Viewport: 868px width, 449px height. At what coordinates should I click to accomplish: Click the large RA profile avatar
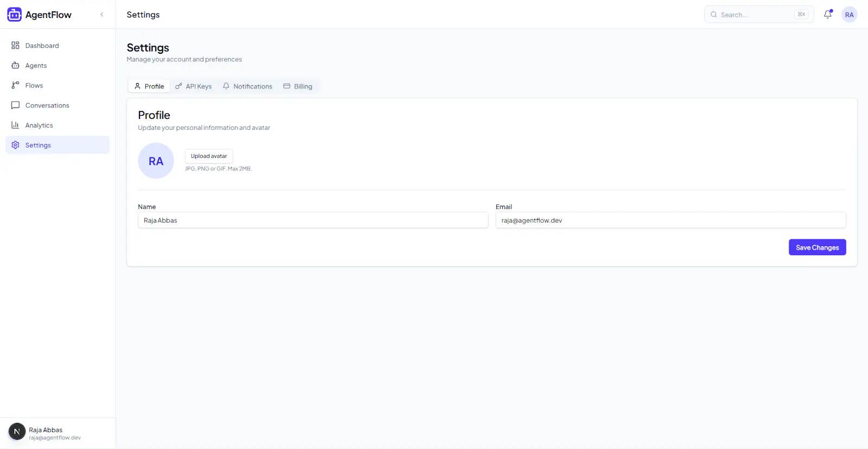(156, 161)
